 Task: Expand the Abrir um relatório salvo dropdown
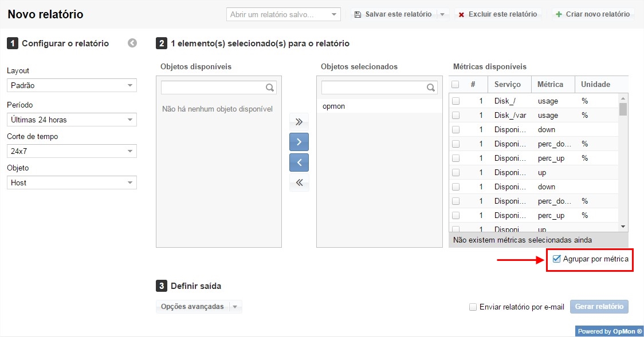tap(334, 14)
